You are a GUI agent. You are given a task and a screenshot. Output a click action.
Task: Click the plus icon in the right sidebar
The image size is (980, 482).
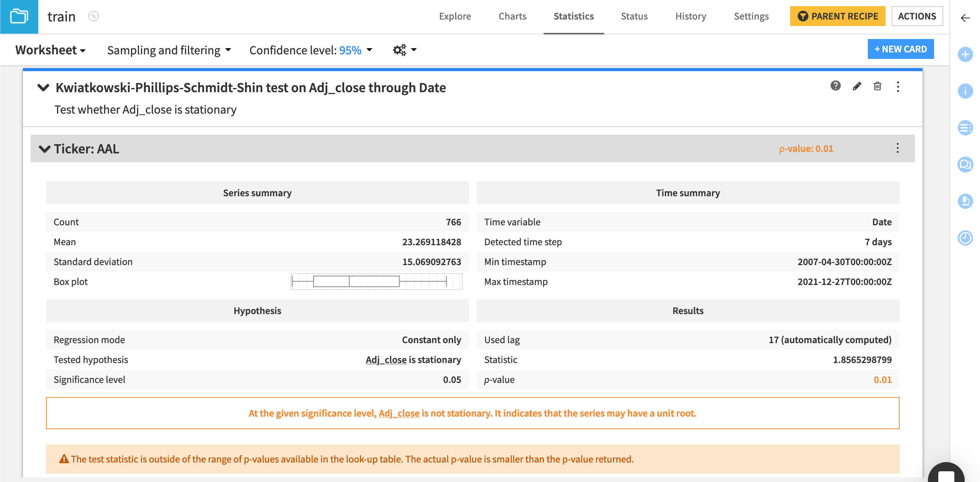click(965, 54)
